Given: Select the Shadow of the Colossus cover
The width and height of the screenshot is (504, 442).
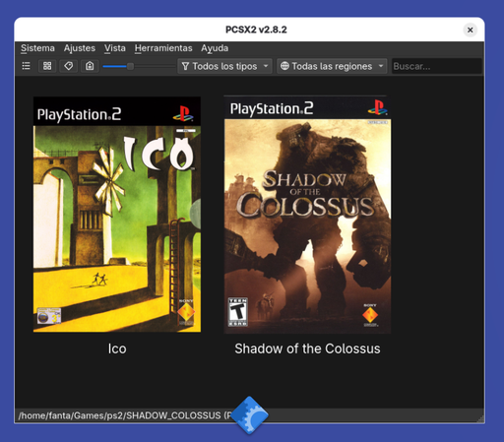Looking at the screenshot, I should (x=307, y=215).
